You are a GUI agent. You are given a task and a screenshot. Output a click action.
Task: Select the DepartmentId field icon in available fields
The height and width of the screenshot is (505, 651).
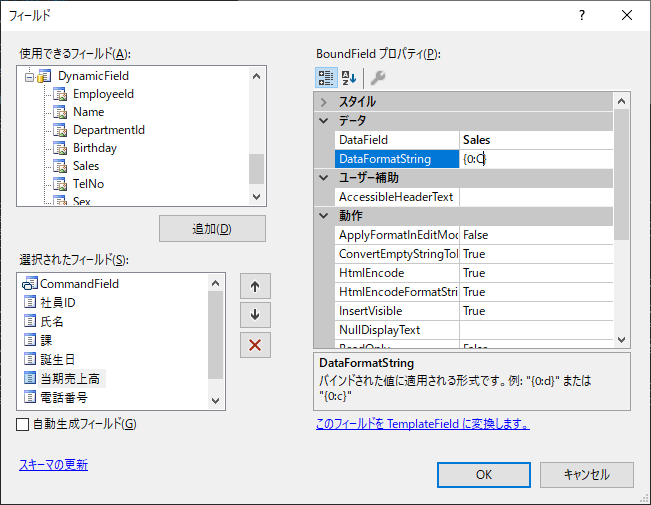pos(60,130)
